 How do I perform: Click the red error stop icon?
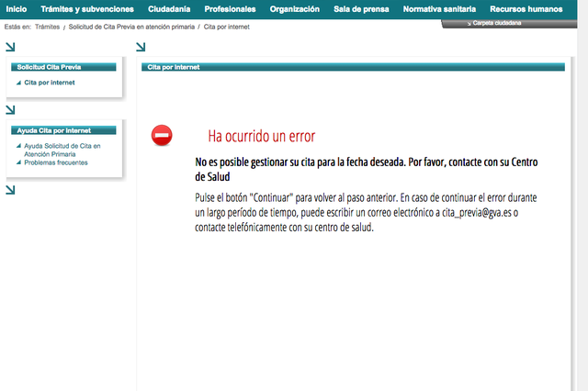click(x=162, y=136)
